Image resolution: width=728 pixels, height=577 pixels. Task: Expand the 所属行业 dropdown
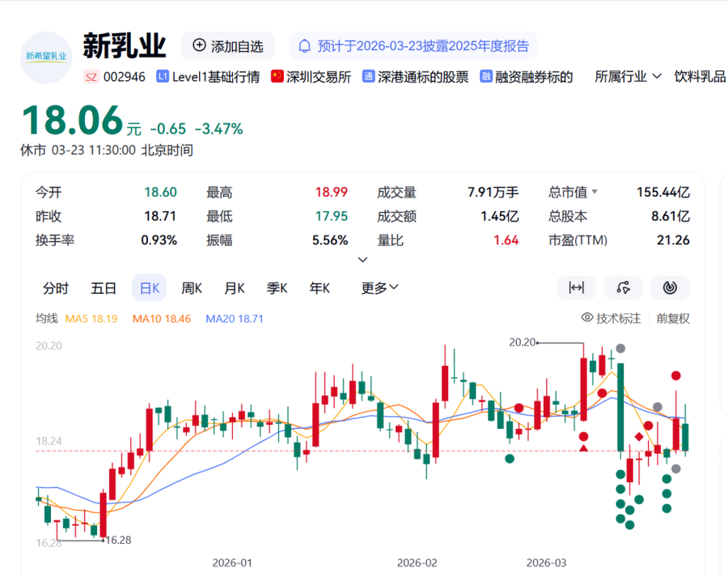coord(629,77)
